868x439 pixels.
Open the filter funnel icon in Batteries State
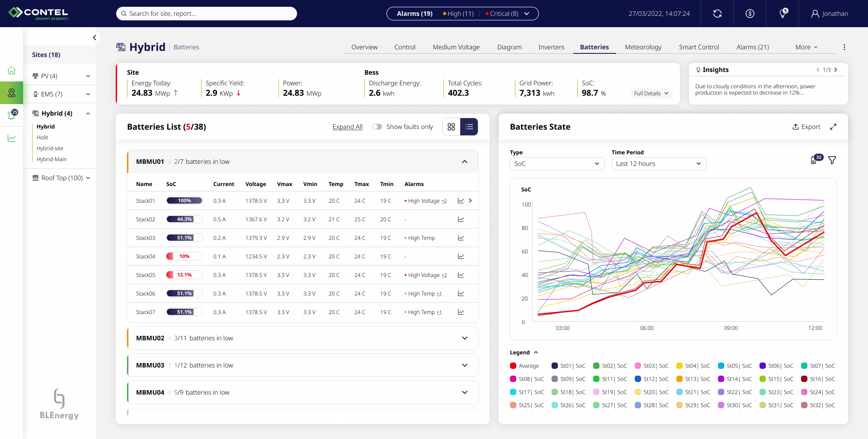(832, 160)
